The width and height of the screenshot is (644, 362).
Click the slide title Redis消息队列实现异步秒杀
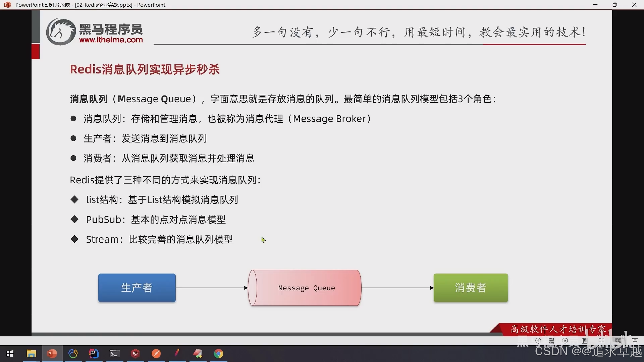pos(145,69)
